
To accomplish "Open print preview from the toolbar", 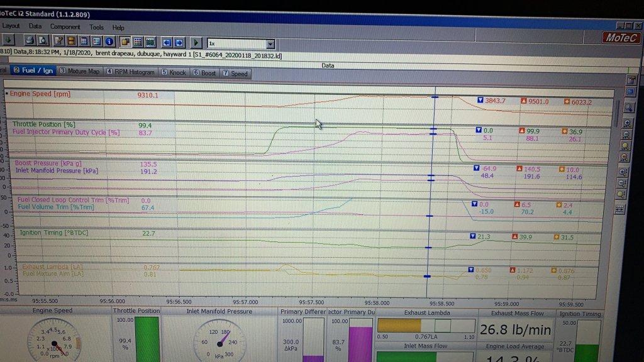I will (x=44, y=42).
